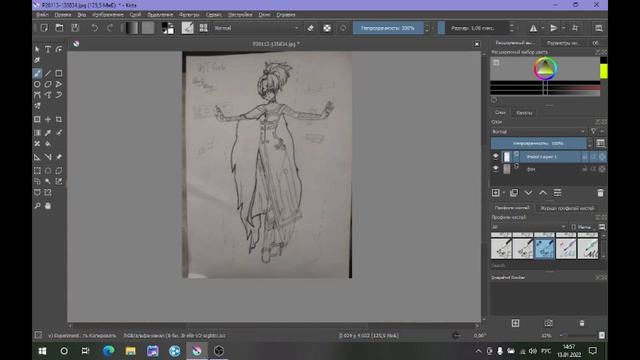Select the Move tool with the cross icon
Viewport: 640px width, 360px height.
point(48,119)
